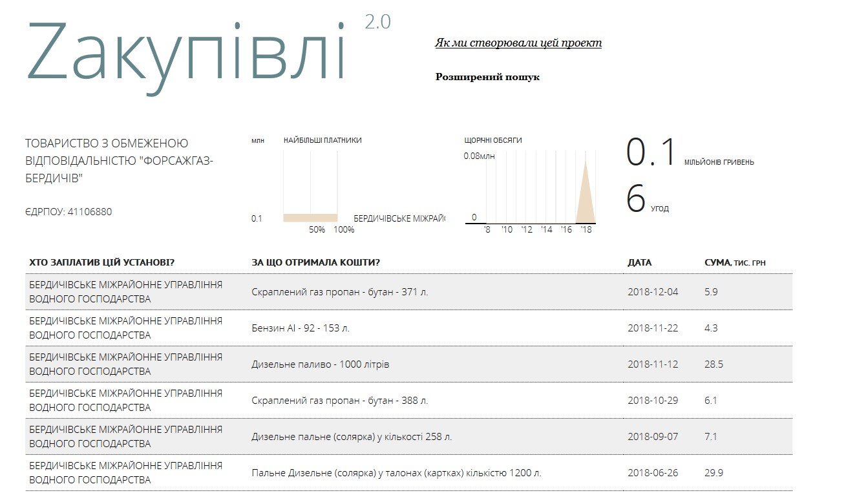Viewport: 846px width, 504px height.
Task: Click the ДАТА column header
Action: coord(639,263)
